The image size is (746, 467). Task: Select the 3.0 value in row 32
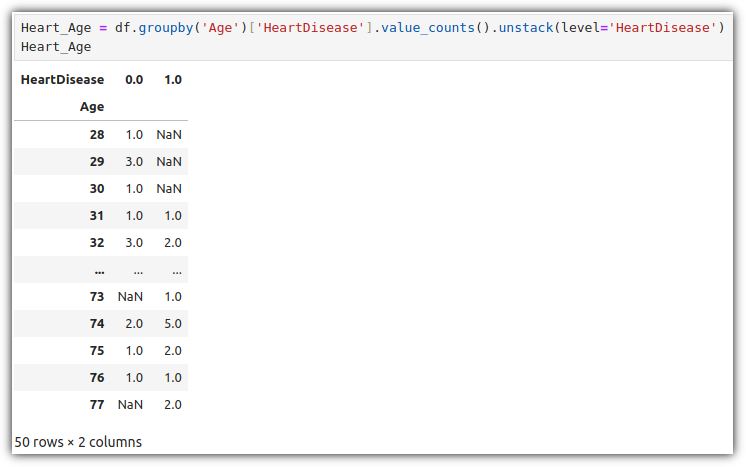click(134, 243)
